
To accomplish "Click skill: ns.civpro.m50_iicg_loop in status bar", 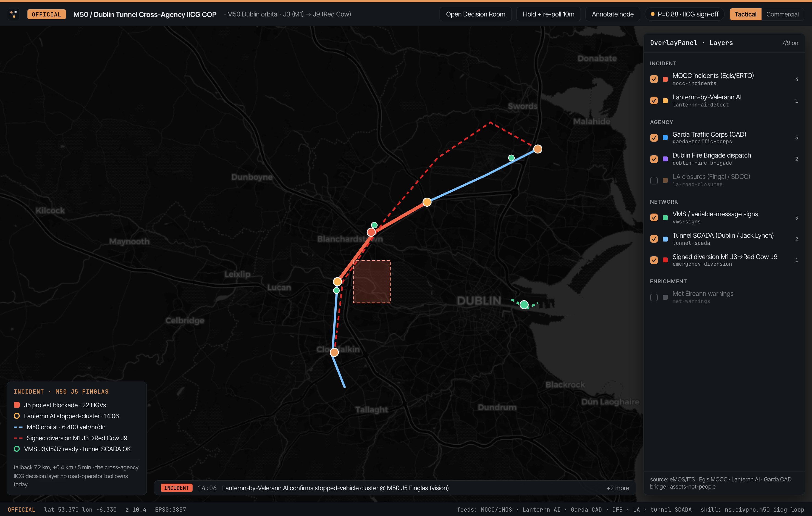I will point(752,510).
